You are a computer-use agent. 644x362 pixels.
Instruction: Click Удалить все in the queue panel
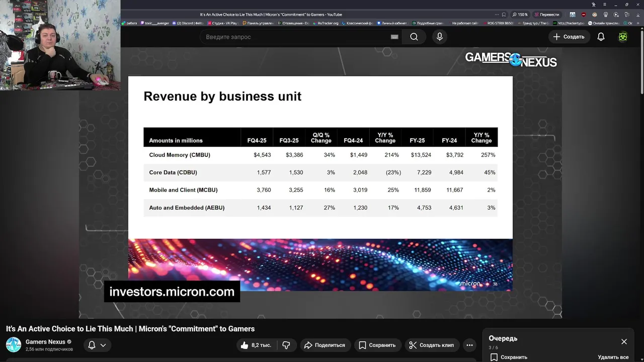[613, 357]
